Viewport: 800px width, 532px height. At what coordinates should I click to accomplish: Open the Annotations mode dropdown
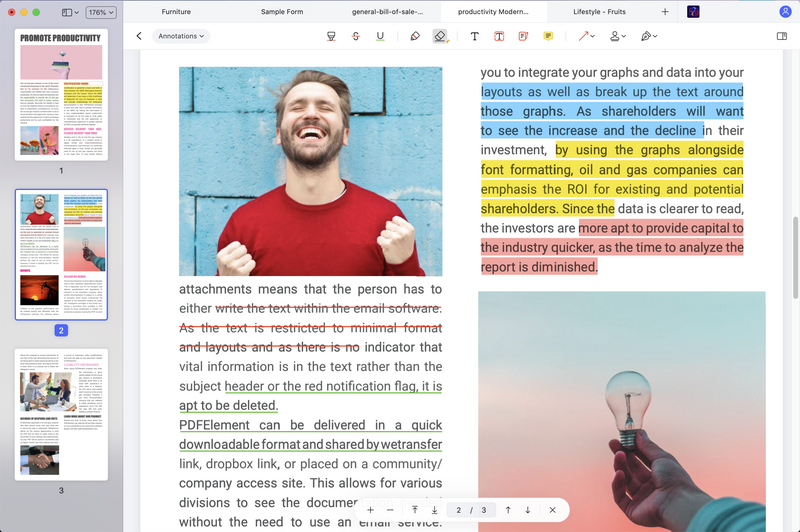pos(181,36)
